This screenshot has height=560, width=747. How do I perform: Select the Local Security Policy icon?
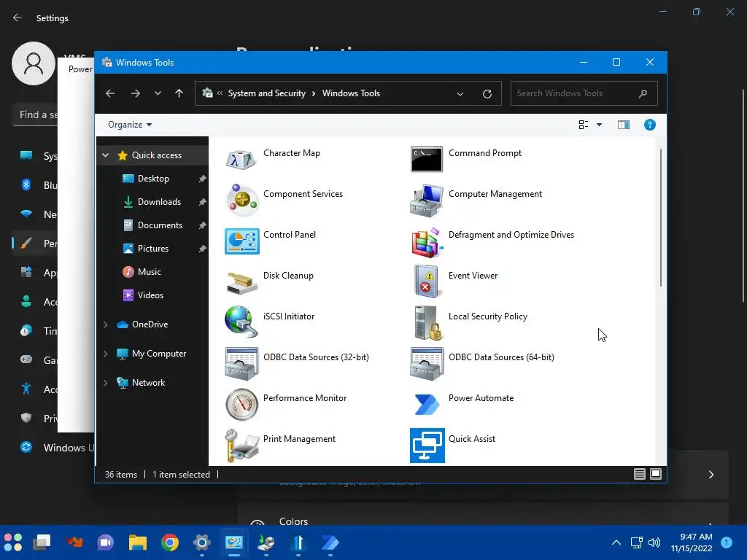coord(427,322)
